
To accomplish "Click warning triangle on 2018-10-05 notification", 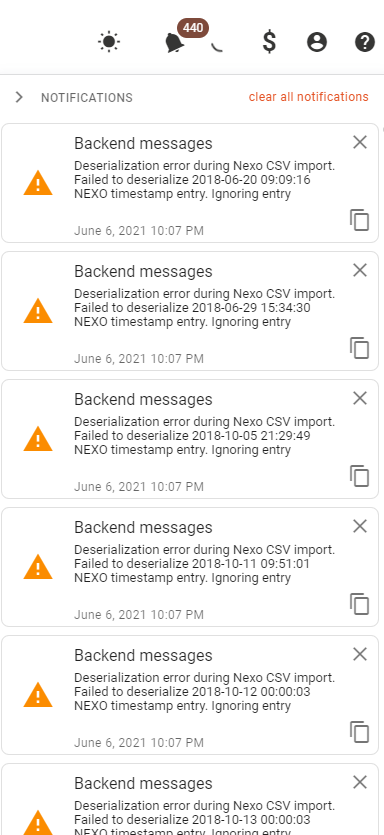I will coord(38,438).
